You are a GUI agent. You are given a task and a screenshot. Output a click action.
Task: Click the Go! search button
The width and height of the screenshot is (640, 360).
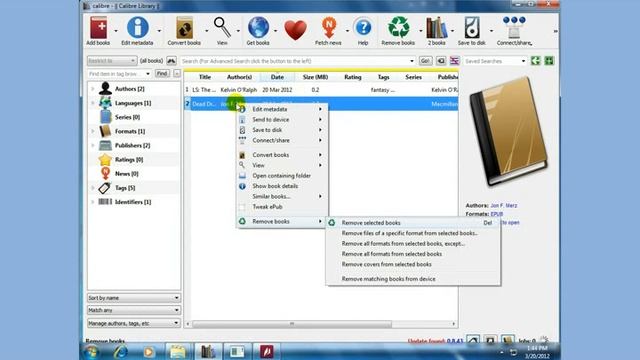point(425,61)
